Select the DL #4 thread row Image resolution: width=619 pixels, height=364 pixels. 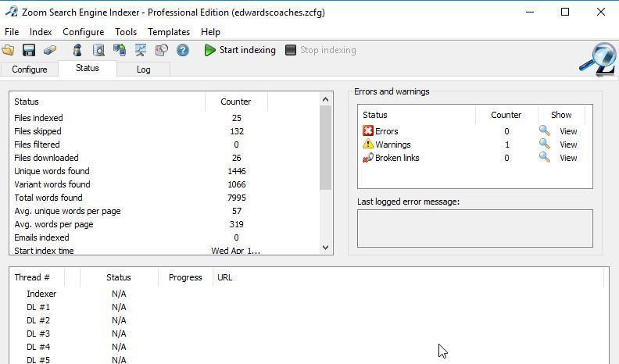click(309, 347)
